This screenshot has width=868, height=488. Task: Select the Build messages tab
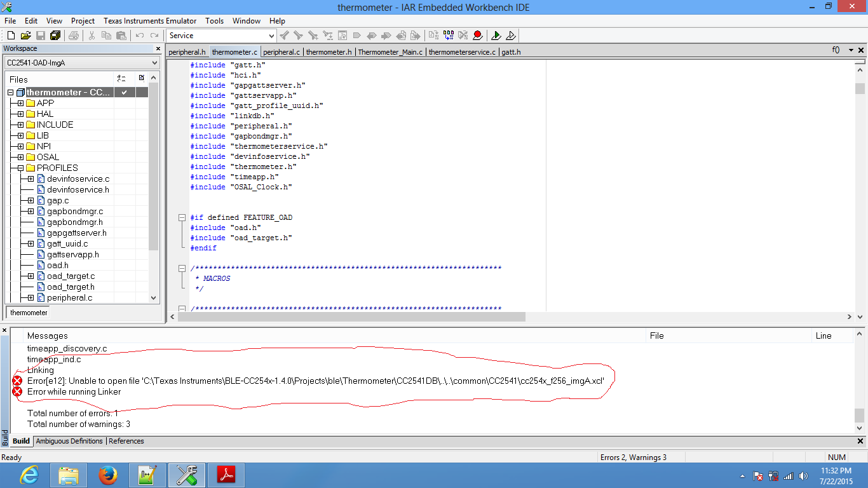click(x=22, y=441)
